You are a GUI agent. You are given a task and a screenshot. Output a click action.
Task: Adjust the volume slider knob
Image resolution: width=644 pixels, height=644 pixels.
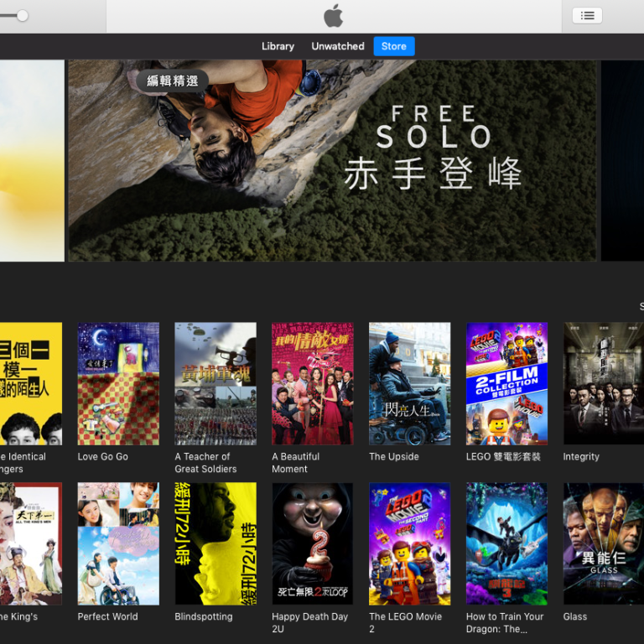click(x=22, y=16)
